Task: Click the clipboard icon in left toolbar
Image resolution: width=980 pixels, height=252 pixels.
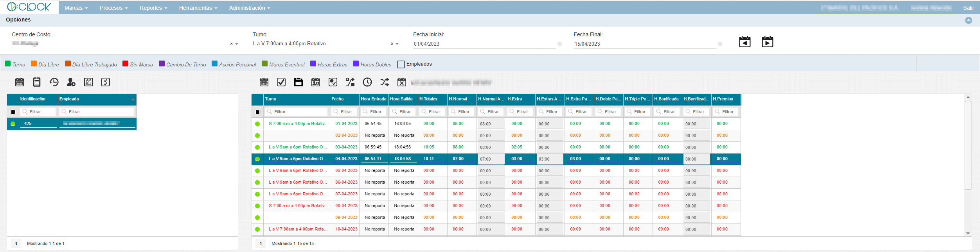Action: click(x=37, y=82)
